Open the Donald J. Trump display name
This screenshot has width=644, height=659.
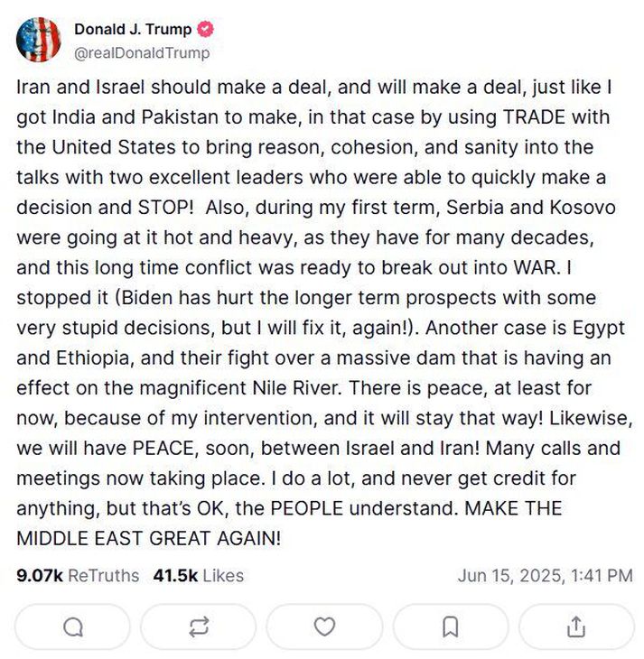pos(133,30)
